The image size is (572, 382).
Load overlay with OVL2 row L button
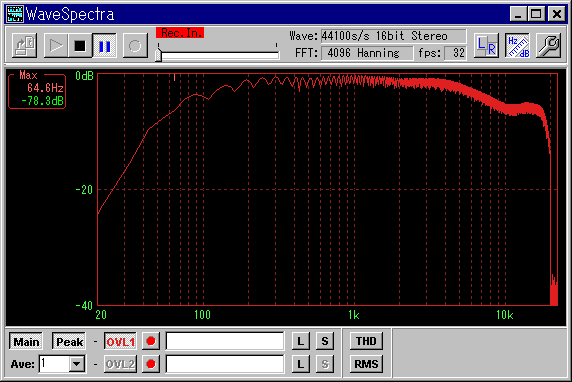coord(301,364)
